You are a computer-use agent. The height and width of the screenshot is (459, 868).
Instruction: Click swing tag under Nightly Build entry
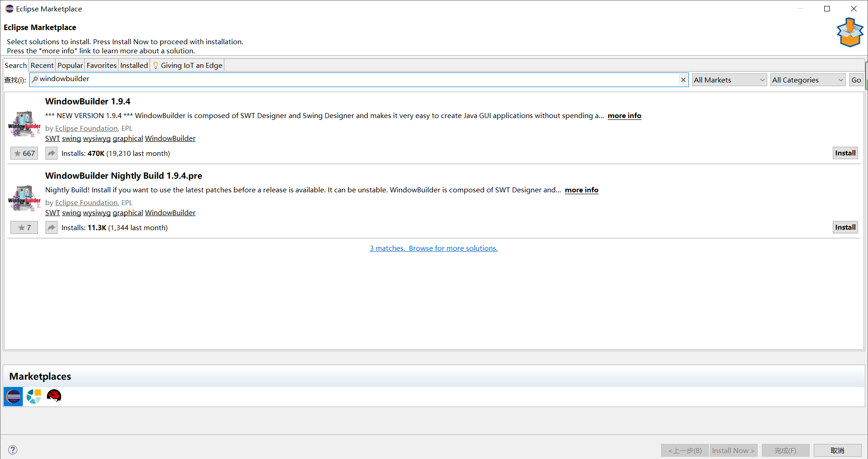click(x=72, y=213)
